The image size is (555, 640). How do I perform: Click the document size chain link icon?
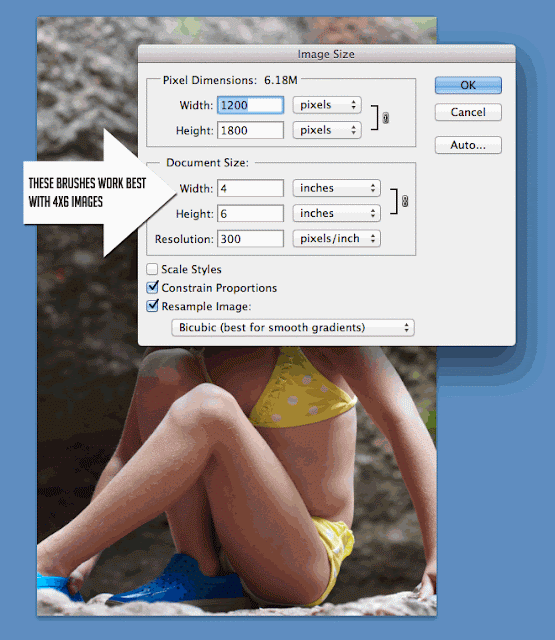point(405,201)
